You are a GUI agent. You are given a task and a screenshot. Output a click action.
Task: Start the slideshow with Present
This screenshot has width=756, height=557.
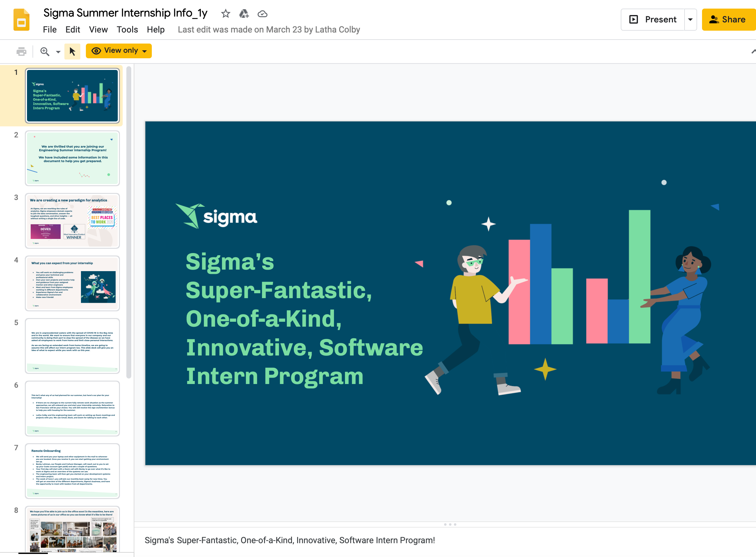pyautogui.click(x=653, y=20)
